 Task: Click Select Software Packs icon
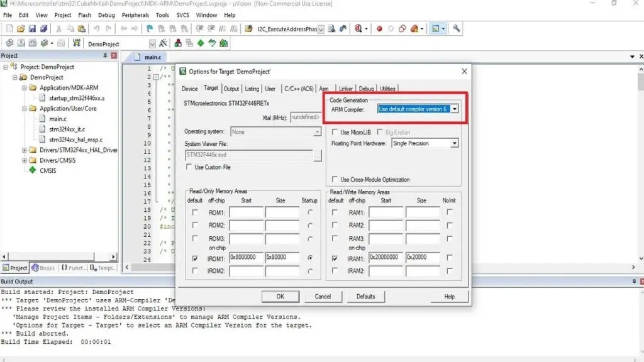pos(212,43)
